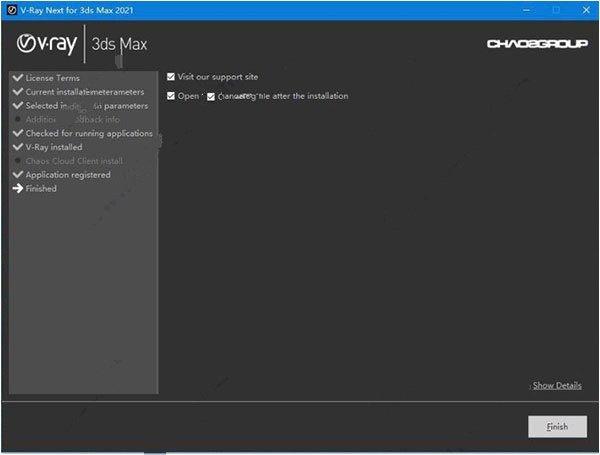Select the Finished step
Image resolution: width=600 pixels, height=455 pixels.
[x=41, y=189]
